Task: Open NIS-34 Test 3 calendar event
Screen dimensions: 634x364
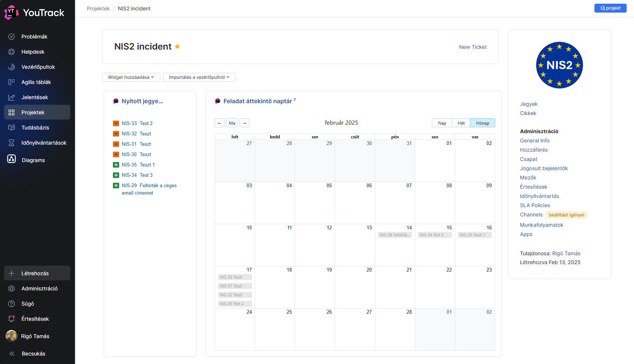Action: point(435,235)
